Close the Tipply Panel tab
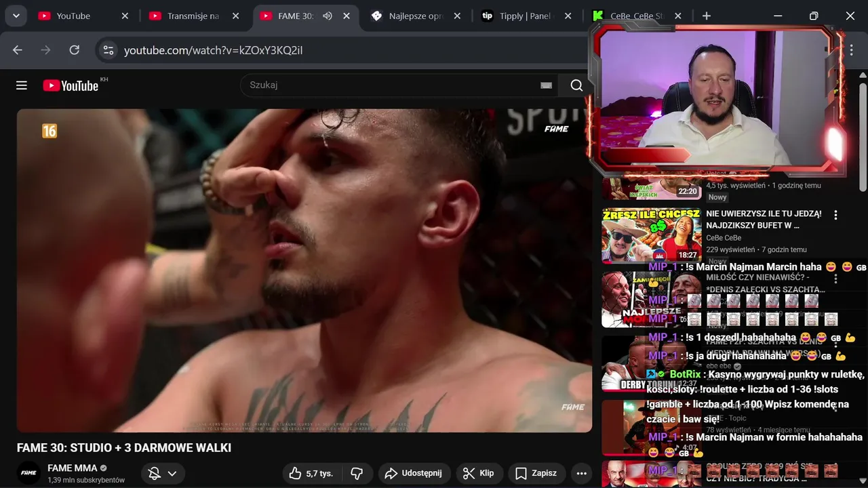This screenshot has height=488, width=868. point(568,16)
